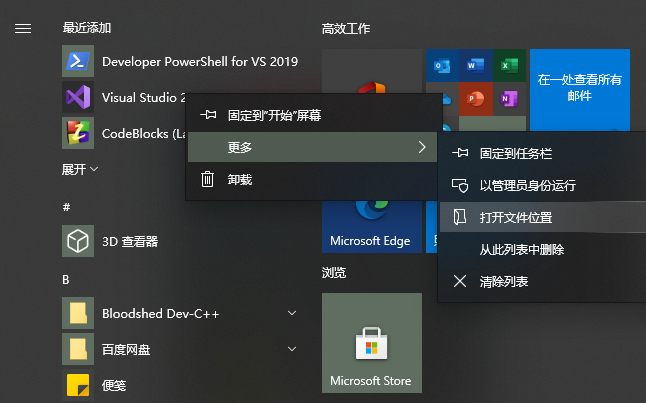Viewport: 646px width, 403px height.
Task: Click the Word icon in Office tile
Action: click(475, 66)
